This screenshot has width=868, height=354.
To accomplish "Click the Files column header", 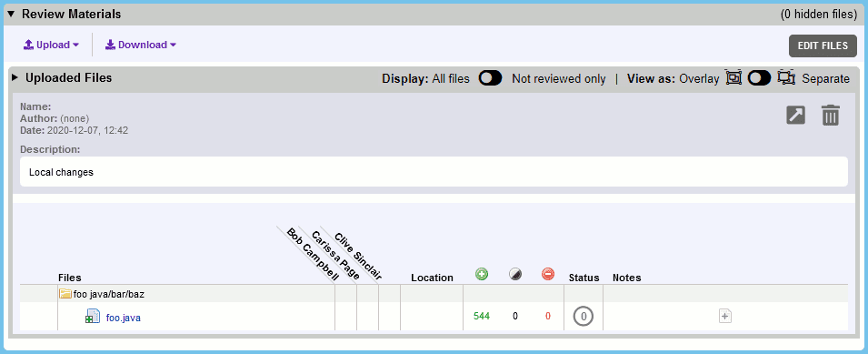I will coord(70,278).
